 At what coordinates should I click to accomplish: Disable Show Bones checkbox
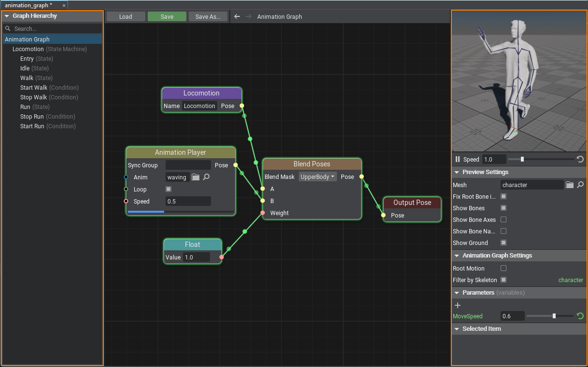[504, 208]
